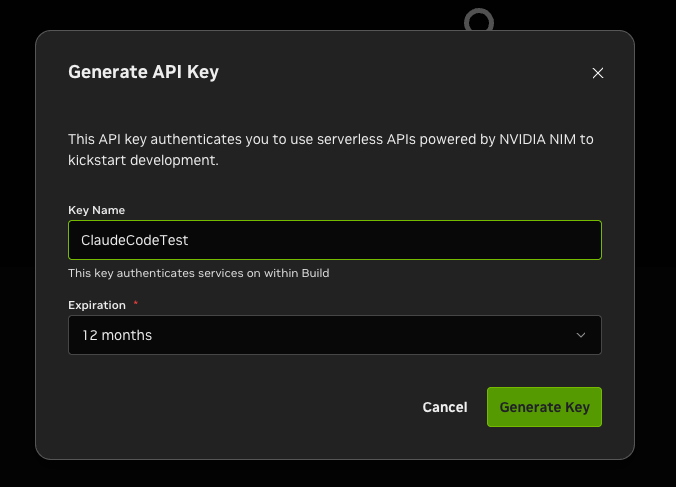The width and height of the screenshot is (676, 487).
Task: Click the Key Name field label
Action: (97, 210)
